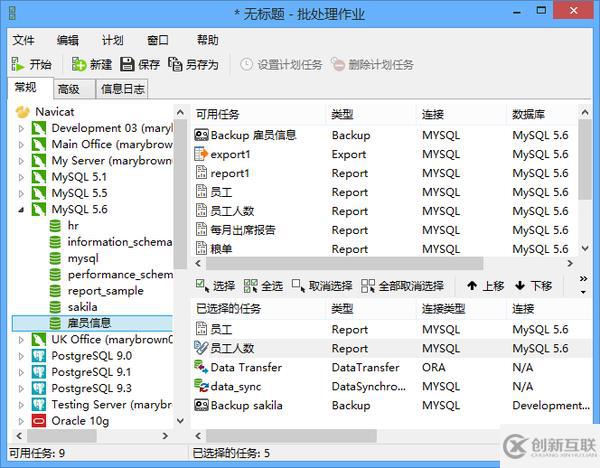Click the selected 员工人数 task icon
600x468 pixels.
[201, 348]
